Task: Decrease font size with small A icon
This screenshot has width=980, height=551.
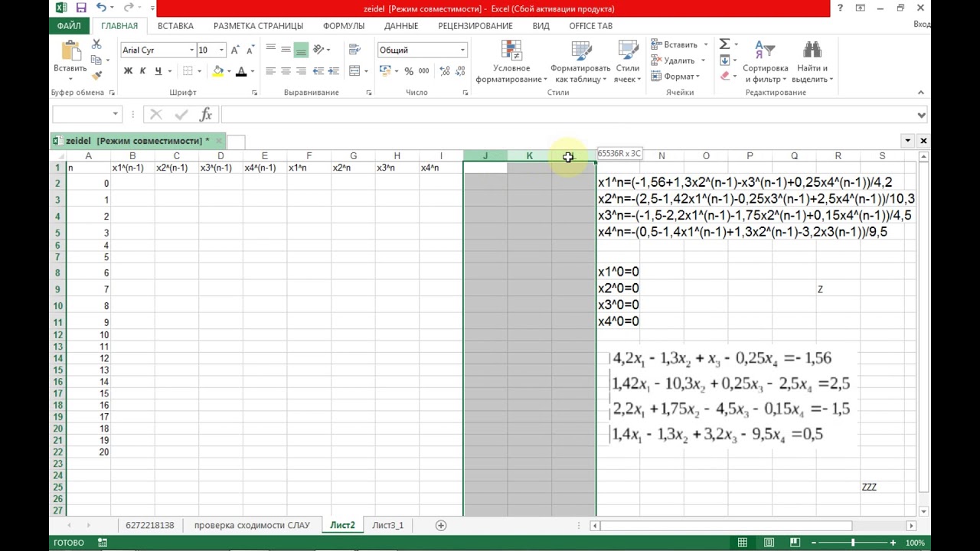Action: click(250, 50)
